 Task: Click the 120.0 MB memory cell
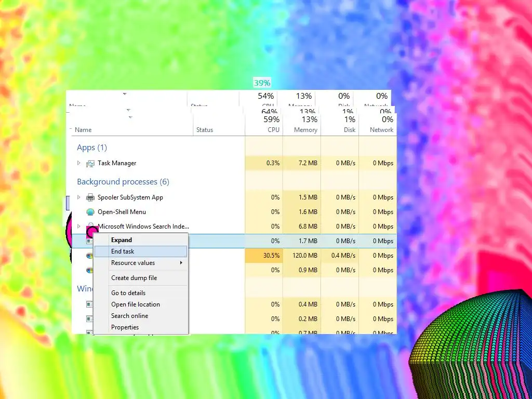[x=302, y=256]
